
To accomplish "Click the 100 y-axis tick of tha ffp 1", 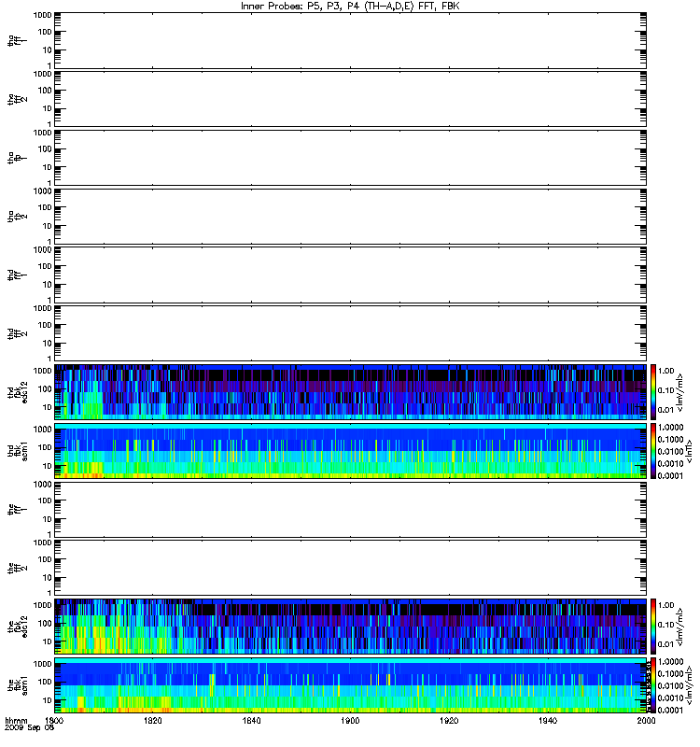I will pyautogui.click(x=45, y=149).
